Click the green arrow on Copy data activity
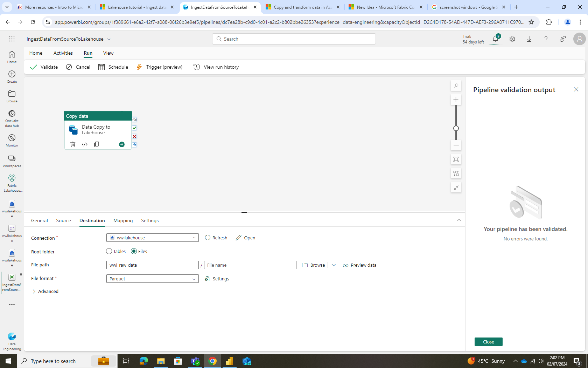The width and height of the screenshot is (588, 368). pyautogui.click(x=122, y=144)
